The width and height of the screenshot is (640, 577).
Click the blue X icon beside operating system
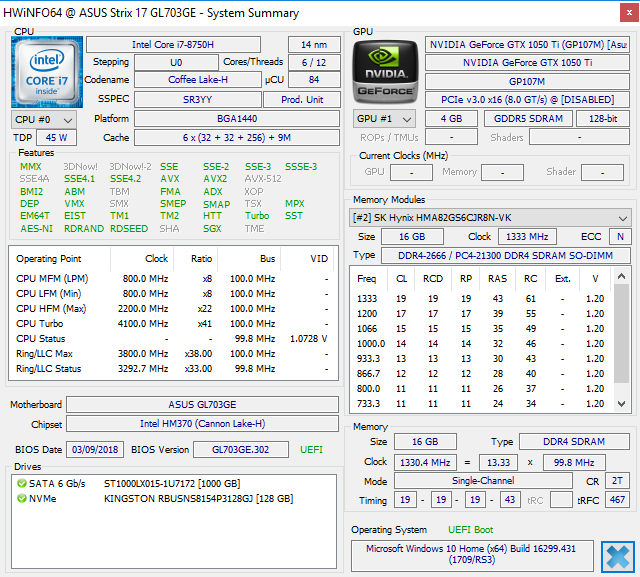[618, 557]
